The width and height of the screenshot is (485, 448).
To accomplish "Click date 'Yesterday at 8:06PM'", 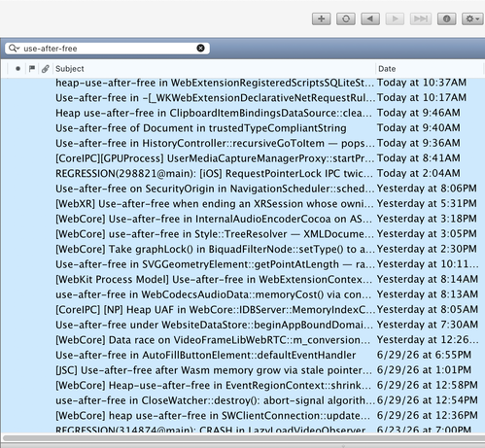I will pos(427,189).
